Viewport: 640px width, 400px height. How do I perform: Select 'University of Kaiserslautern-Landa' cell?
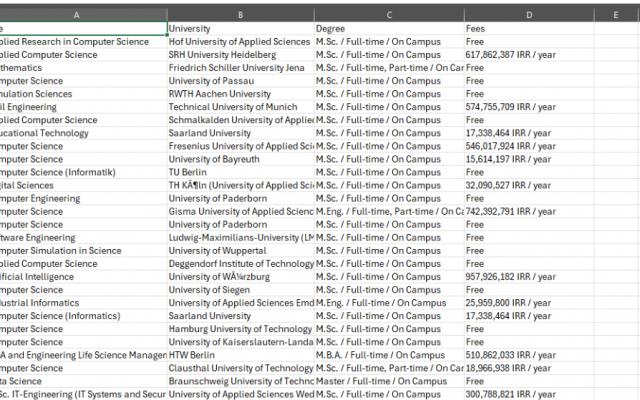pos(241,342)
